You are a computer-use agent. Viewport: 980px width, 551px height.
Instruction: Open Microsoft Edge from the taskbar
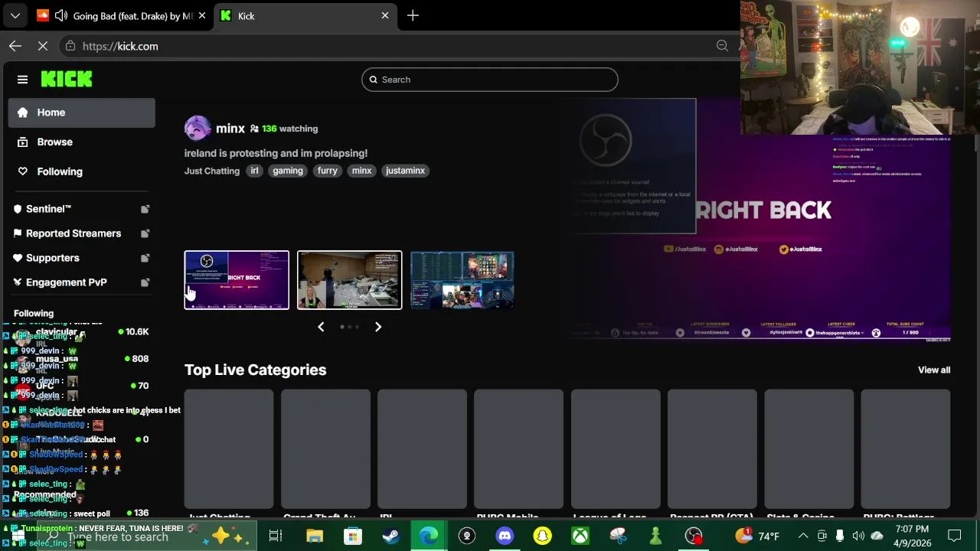tap(428, 536)
